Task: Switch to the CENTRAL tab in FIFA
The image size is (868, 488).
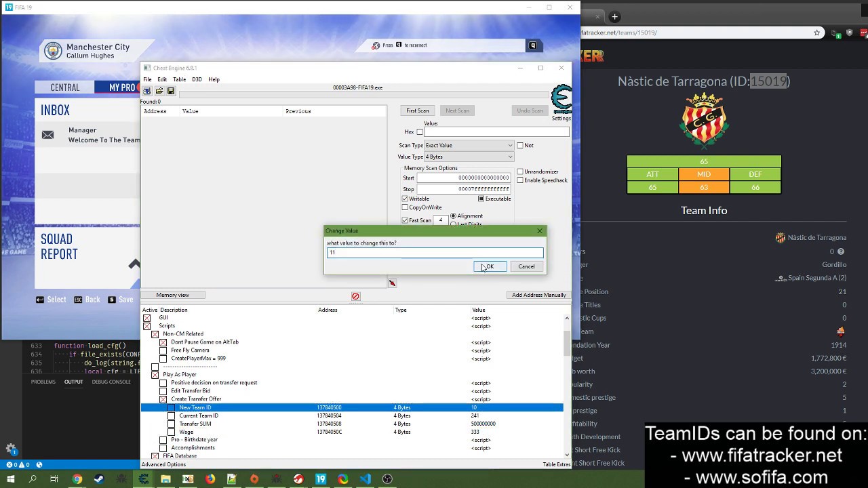Action: tap(65, 87)
